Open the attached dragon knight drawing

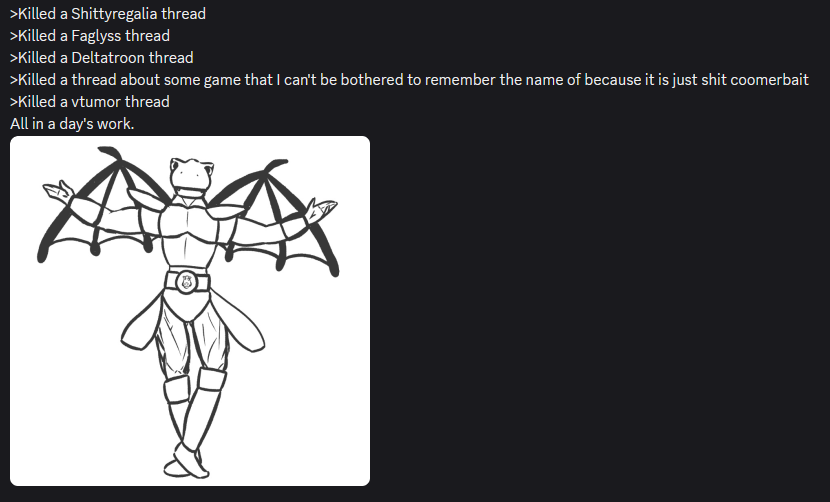[x=190, y=311]
